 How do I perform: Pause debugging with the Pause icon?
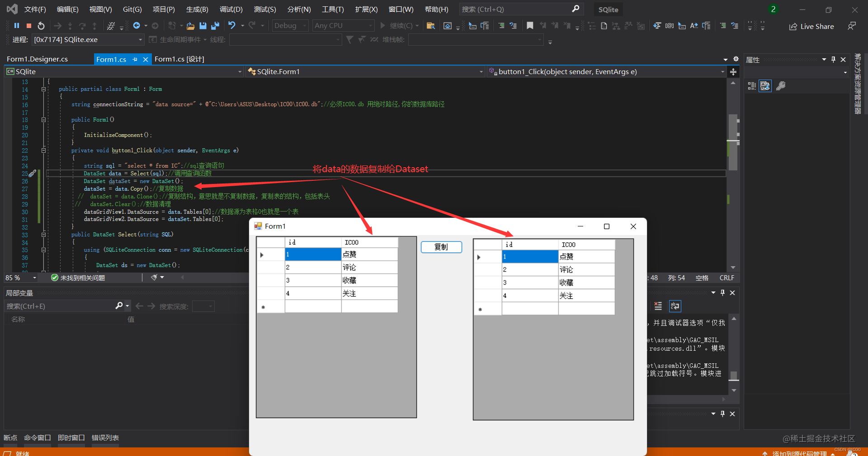(17, 26)
